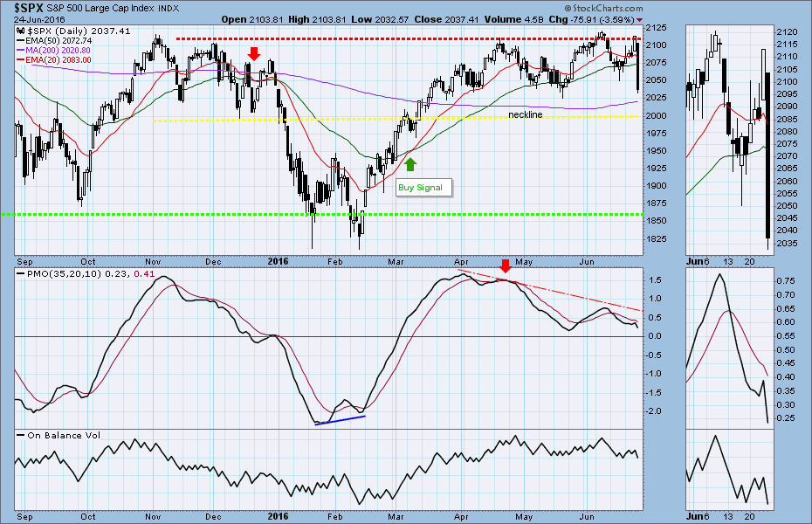Click the red dash-dot PMO trendline

(568, 293)
